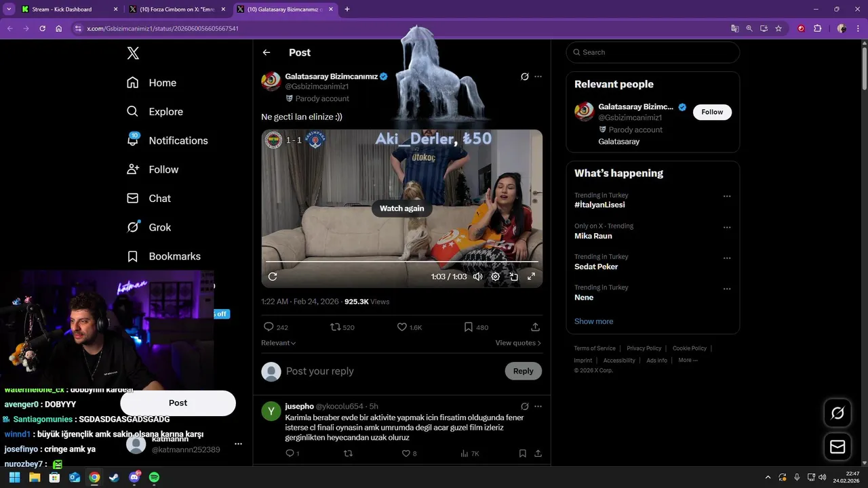The image size is (868, 488).
Task: Click the Windows Start button
Action: pos(14,477)
